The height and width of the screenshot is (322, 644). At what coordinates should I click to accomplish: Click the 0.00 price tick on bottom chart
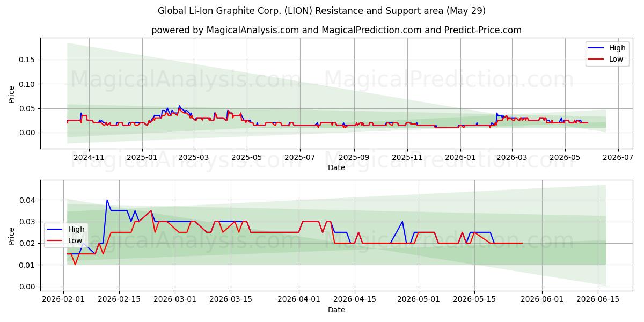(28, 287)
